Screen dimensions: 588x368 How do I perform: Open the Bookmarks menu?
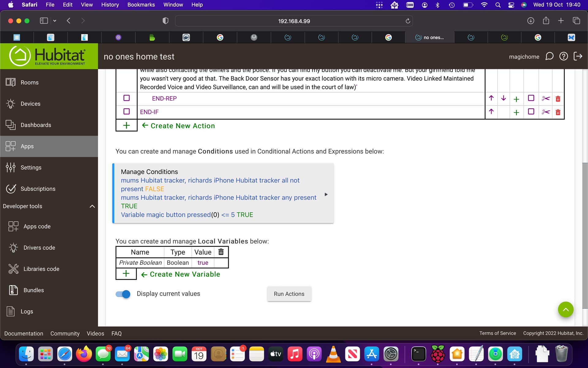click(141, 5)
